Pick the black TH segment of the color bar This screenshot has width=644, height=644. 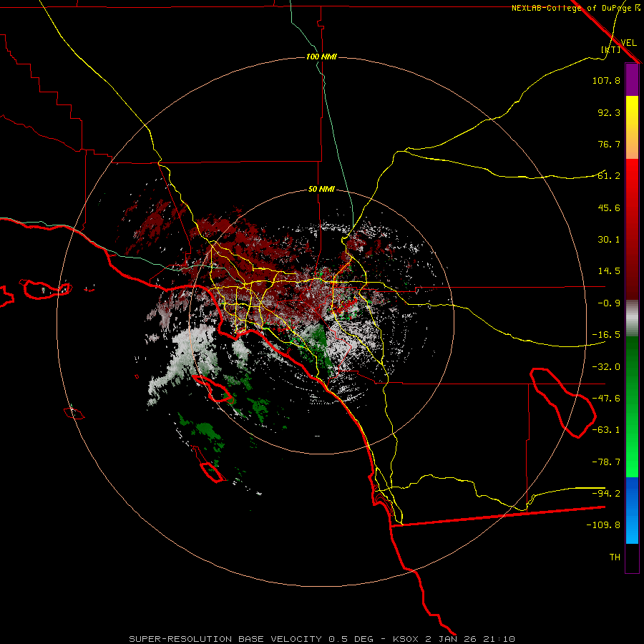tap(632, 558)
